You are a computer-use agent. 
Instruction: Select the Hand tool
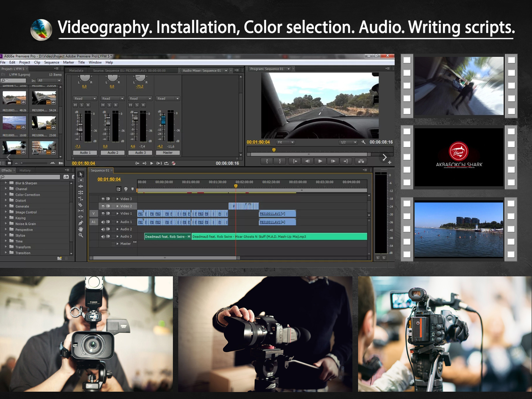coord(80,229)
